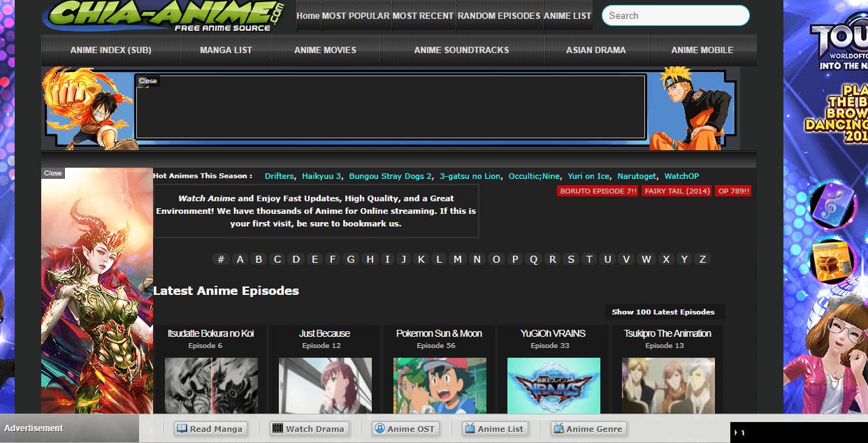Open Just Because episode 12 title
The image size is (868, 443).
(324, 333)
